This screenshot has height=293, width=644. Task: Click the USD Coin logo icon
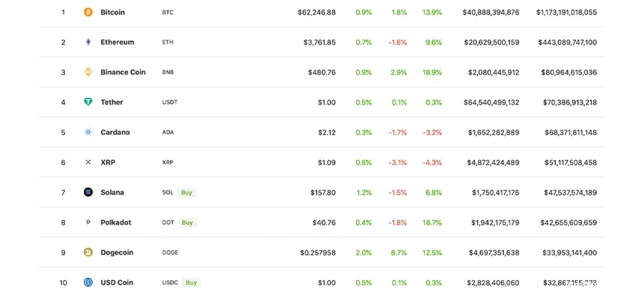tap(88, 282)
